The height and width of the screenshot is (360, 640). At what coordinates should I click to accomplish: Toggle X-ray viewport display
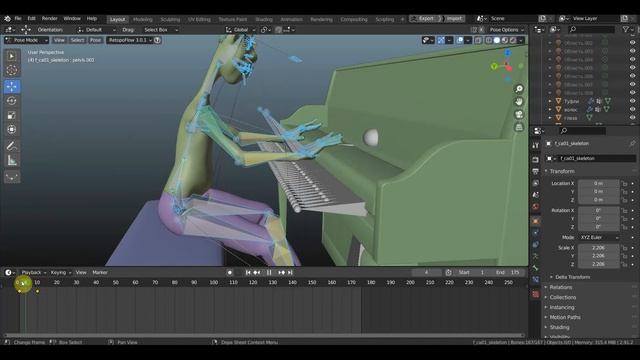click(x=478, y=40)
